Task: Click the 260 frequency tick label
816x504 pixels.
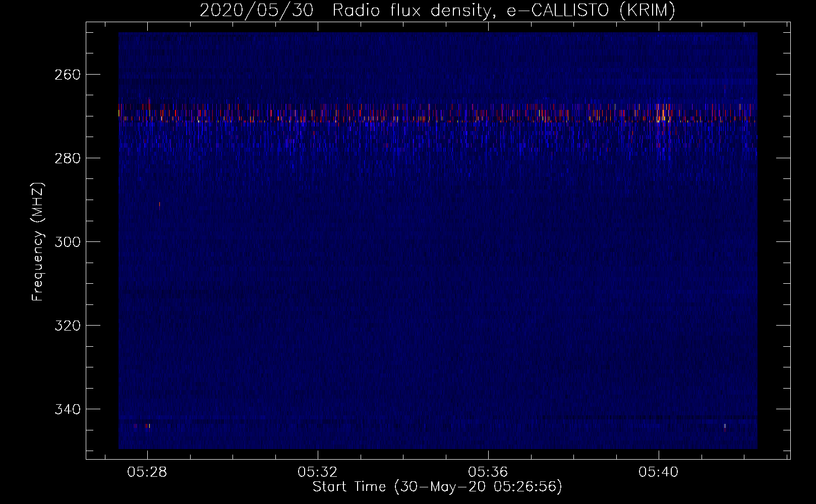Action: coord(67,75)
